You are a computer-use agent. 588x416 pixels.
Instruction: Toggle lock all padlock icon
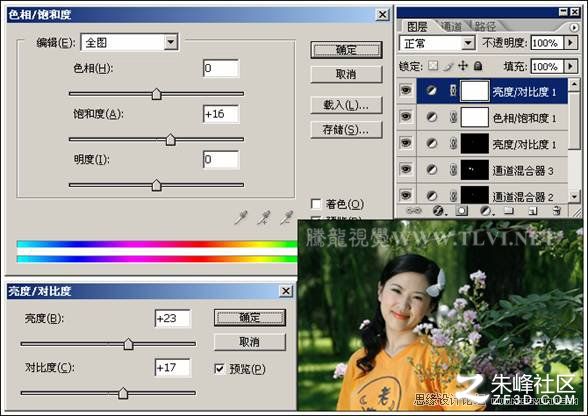click(x=478, y=66)
